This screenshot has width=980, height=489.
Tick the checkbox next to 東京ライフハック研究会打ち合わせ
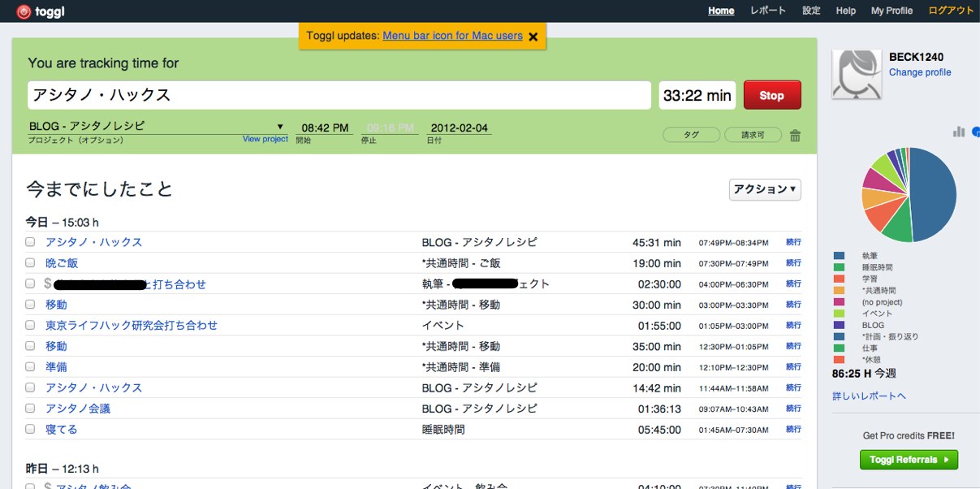coord(30,325)
